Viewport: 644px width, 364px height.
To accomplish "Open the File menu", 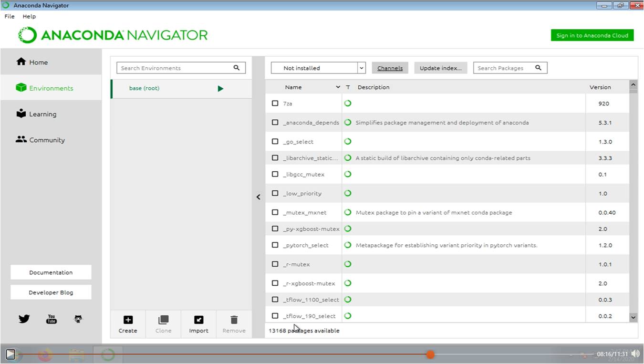I will [9, 16].
